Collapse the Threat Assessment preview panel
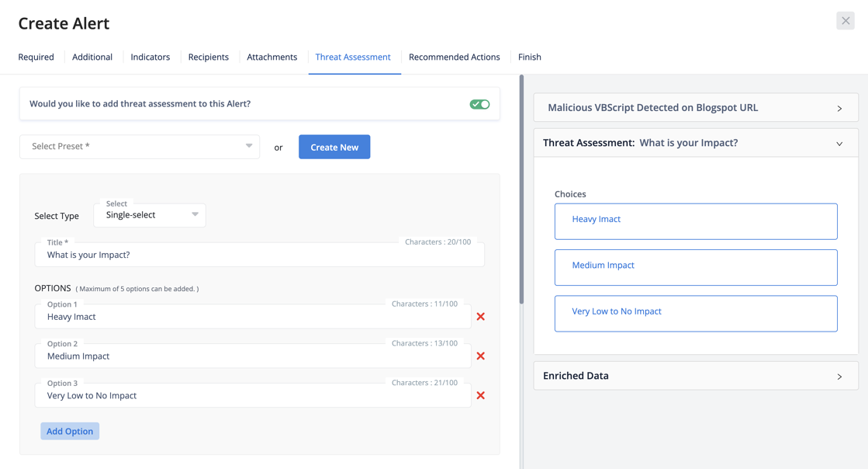 (839, 144)
